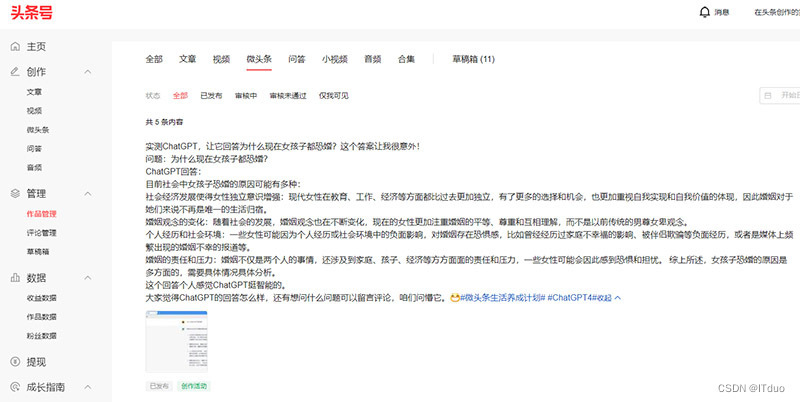Click the post title line 实测ChatGPT

[x=282, y=146]
